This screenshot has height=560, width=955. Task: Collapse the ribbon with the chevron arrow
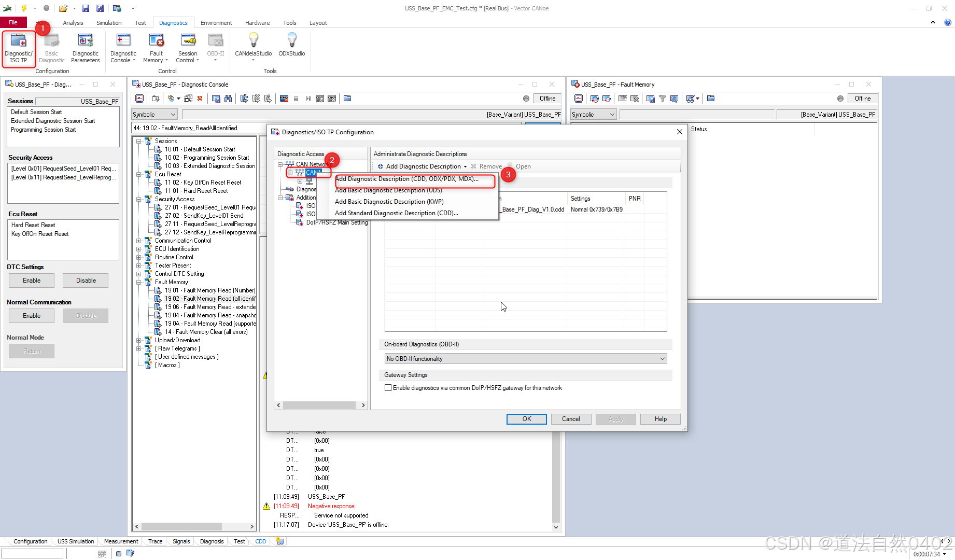933,22
